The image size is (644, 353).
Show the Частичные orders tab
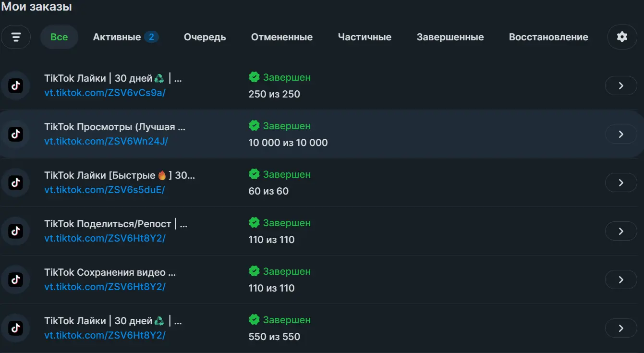(365, 37)
